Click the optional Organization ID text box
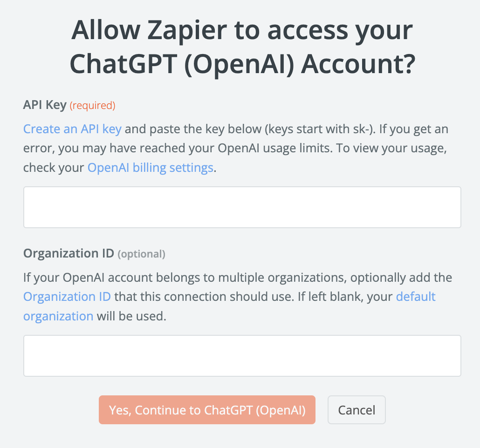480x448 pixels. point(242,355)
